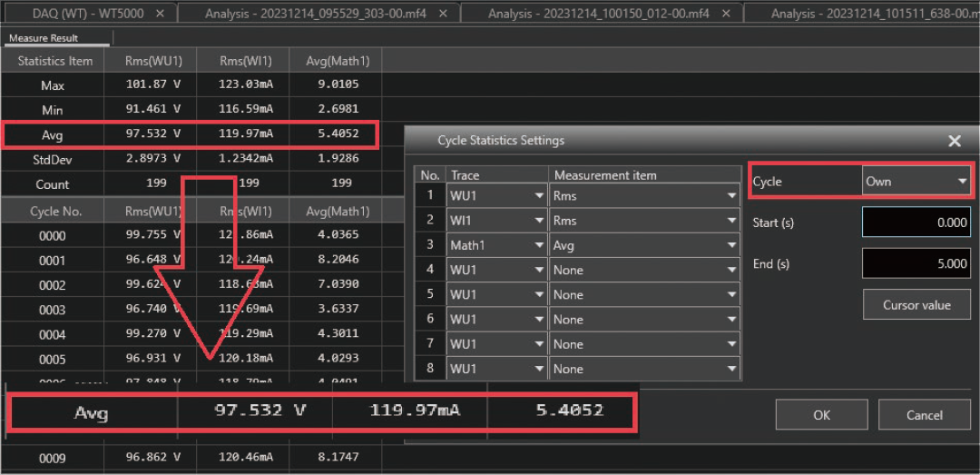Open the Cycle dropdown set to Own
This screenshot has height=475, width=980.
[916, 182]
